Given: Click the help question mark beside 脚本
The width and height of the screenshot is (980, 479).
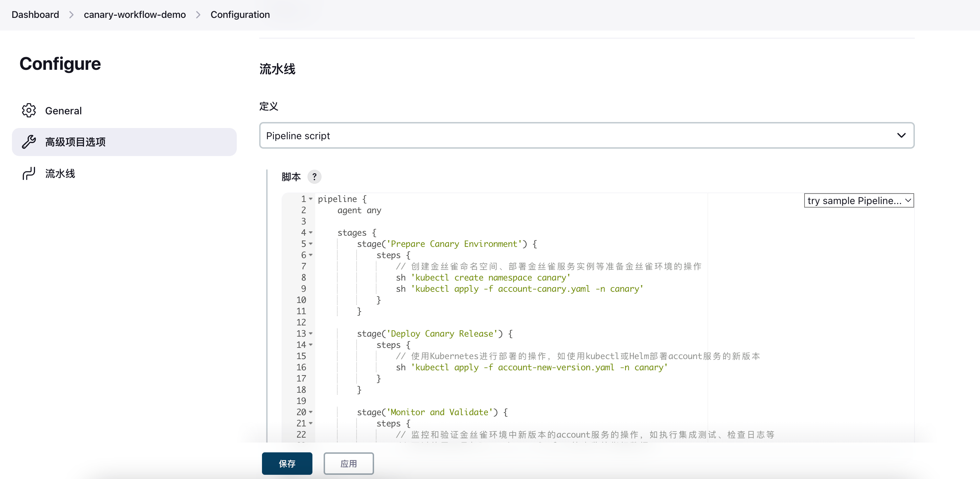Looking at the screenshot, I should (314, 177).
